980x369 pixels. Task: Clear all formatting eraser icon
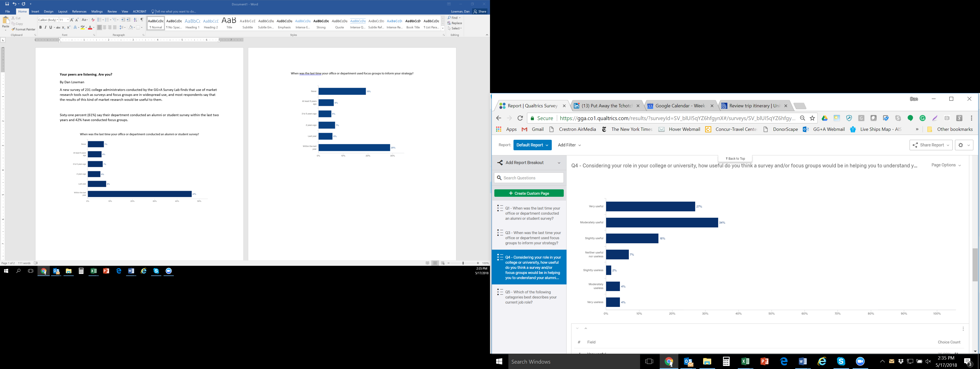tap(93, 20)
